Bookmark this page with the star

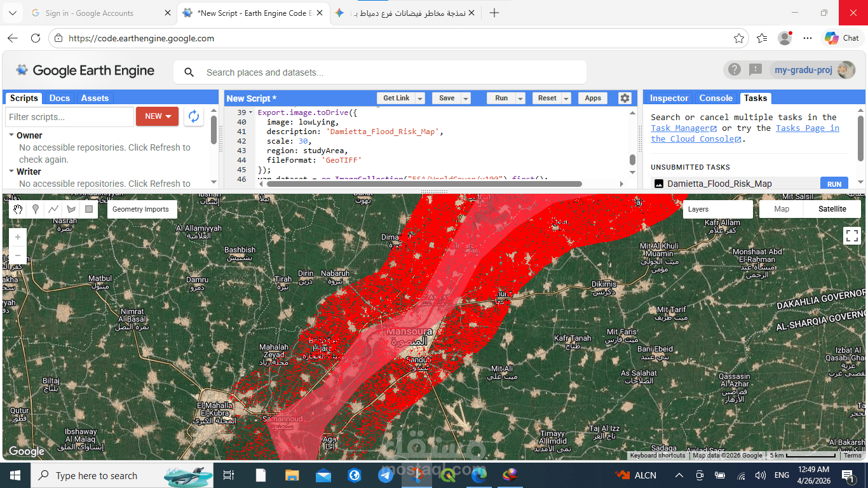pyautogui.click(x=739, y=38)
